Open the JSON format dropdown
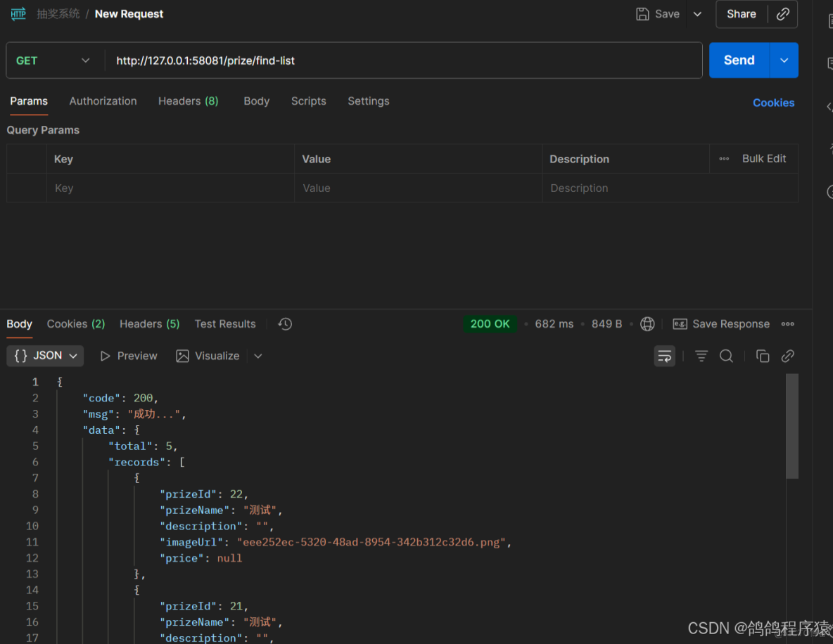Image resolution: width=833 pixels, height=644 pixels. coord(45,356)
